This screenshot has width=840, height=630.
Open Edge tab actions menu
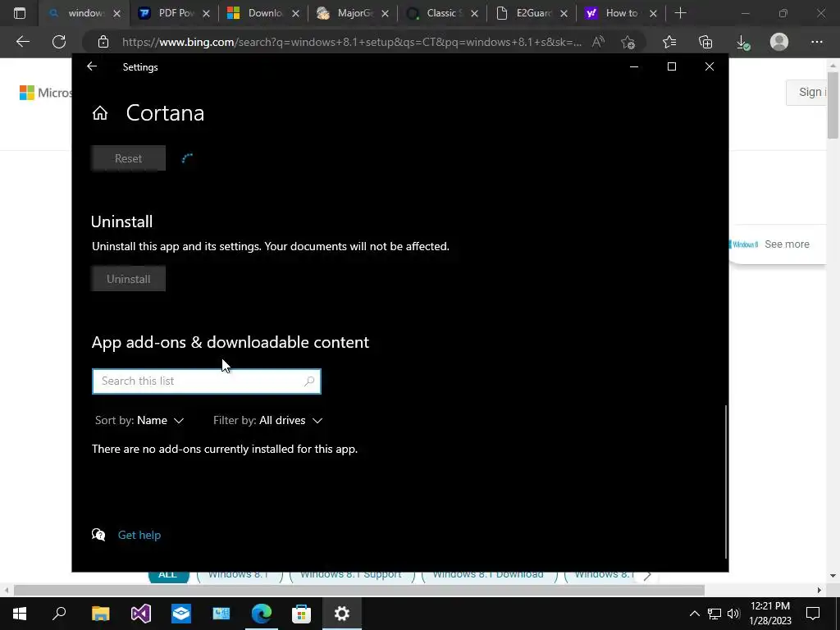pyautogui.click(x=20, y=13)
